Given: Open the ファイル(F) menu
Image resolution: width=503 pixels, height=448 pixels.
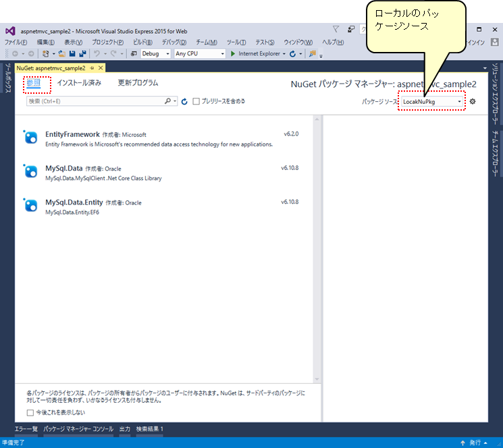Looking at the screenshot, I should coord(16,43).
